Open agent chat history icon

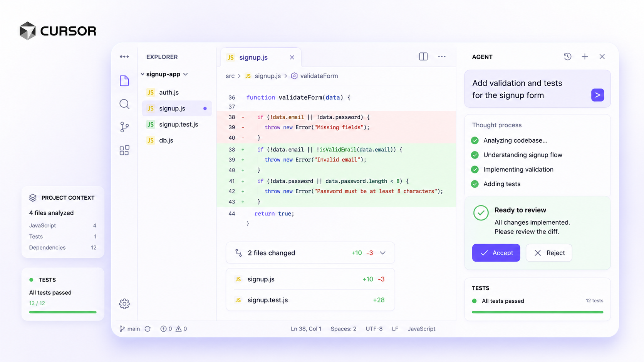tap(567, 57)
